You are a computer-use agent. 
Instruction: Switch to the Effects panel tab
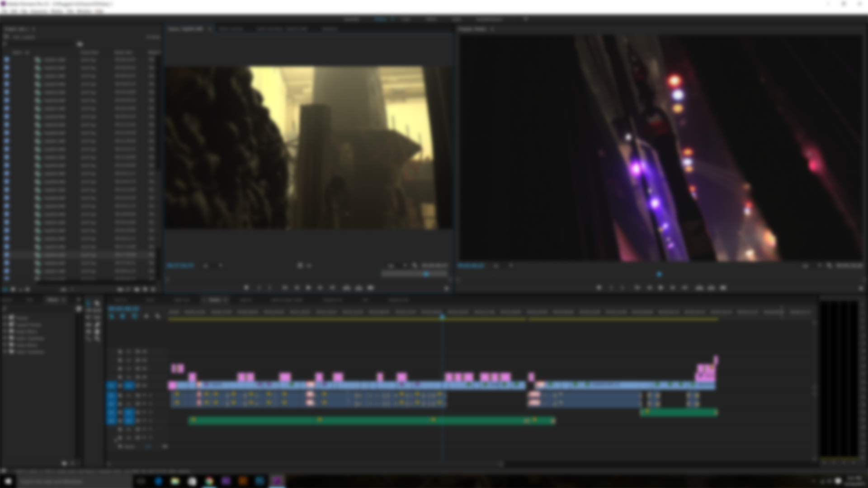pos(53,300)
